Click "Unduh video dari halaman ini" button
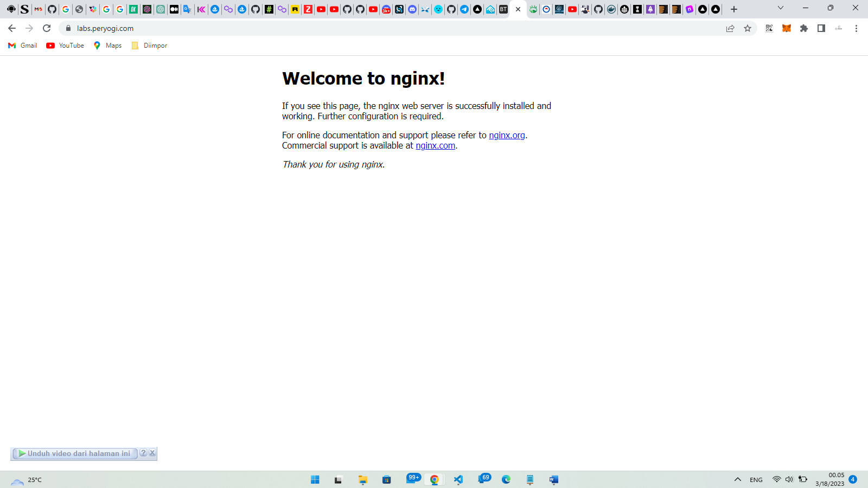 [75, 453]
